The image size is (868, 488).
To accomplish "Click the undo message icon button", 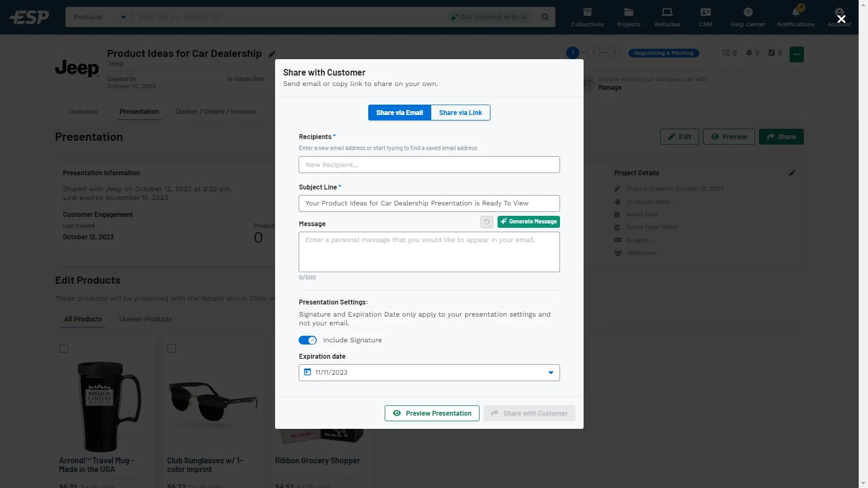I will [x=487, y=222].
